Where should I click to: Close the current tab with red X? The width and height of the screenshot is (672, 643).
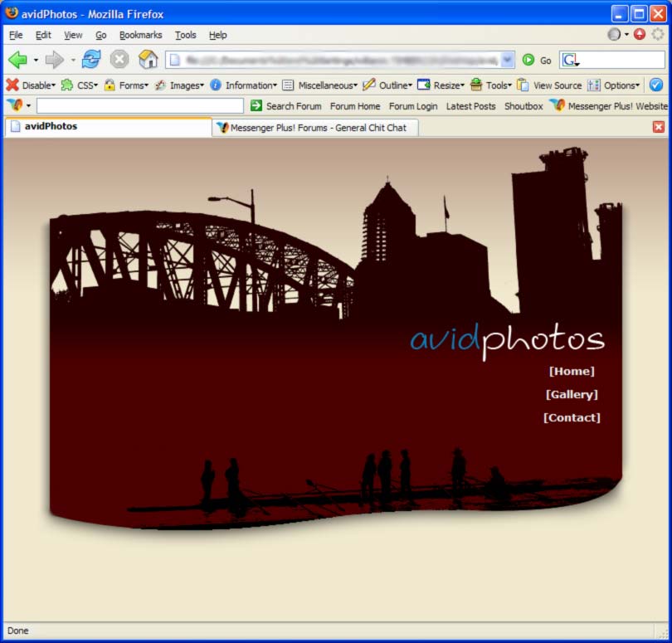pyautogui.click(x=659, y=127)
